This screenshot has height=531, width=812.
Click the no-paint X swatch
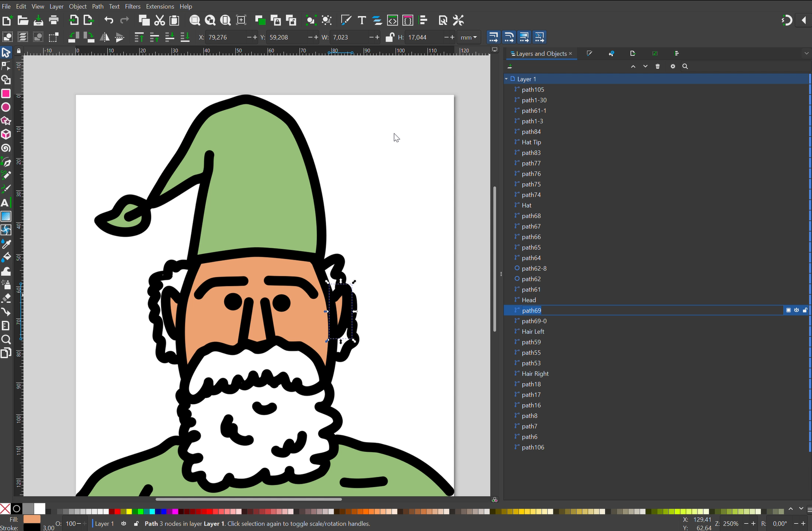[x=5, y=509]
